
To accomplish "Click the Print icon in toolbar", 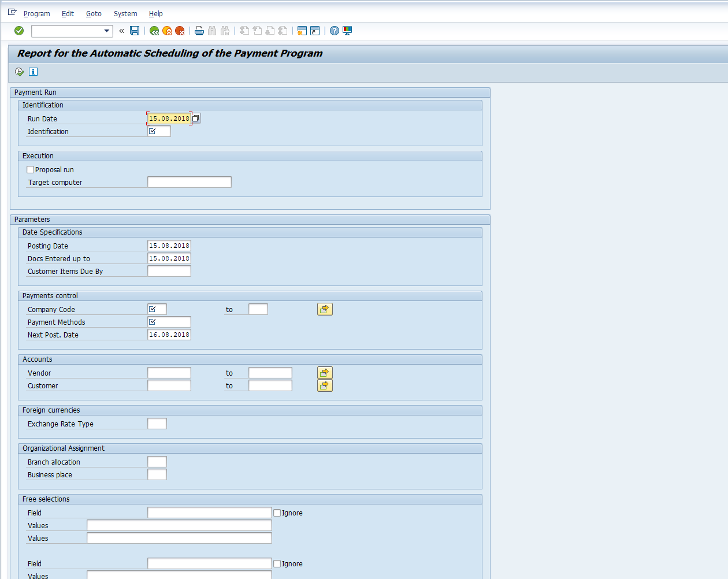I will 199,31.
